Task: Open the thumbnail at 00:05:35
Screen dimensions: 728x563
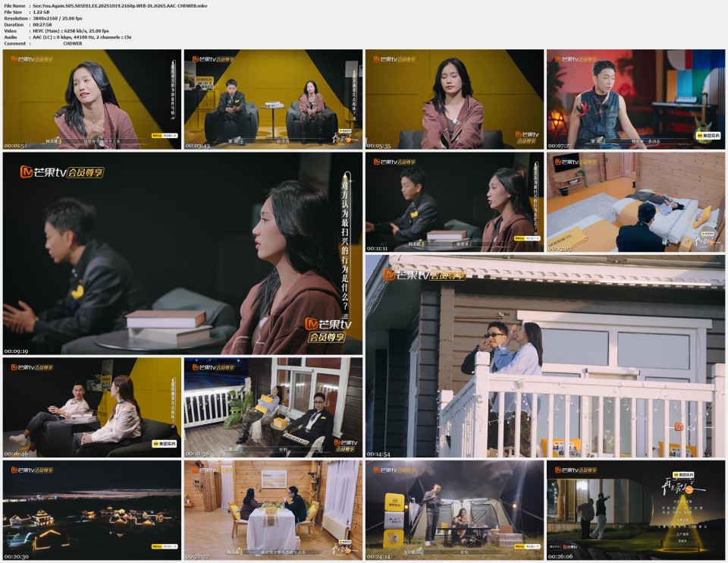Action: coord(453,99)
